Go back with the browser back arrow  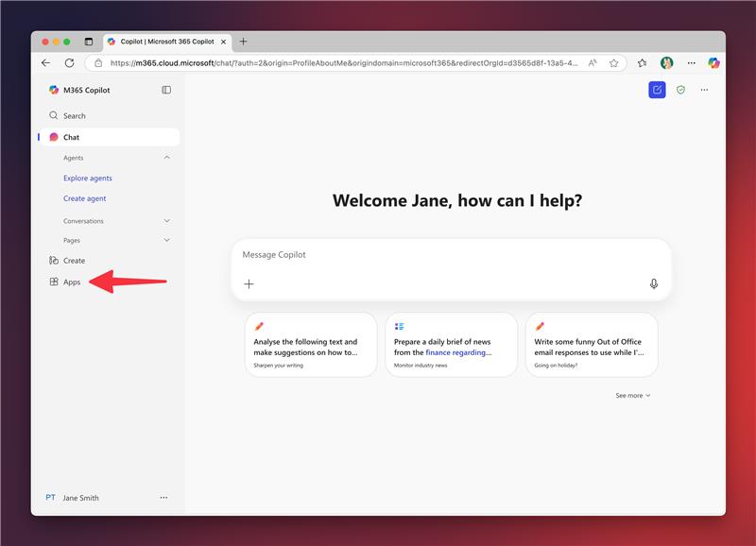click(45, 63)
